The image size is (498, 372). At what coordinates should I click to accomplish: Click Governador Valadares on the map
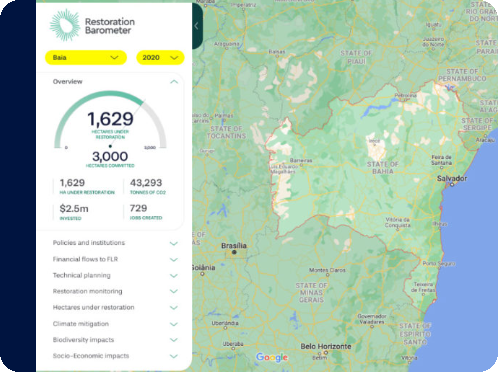coord(372,319)
